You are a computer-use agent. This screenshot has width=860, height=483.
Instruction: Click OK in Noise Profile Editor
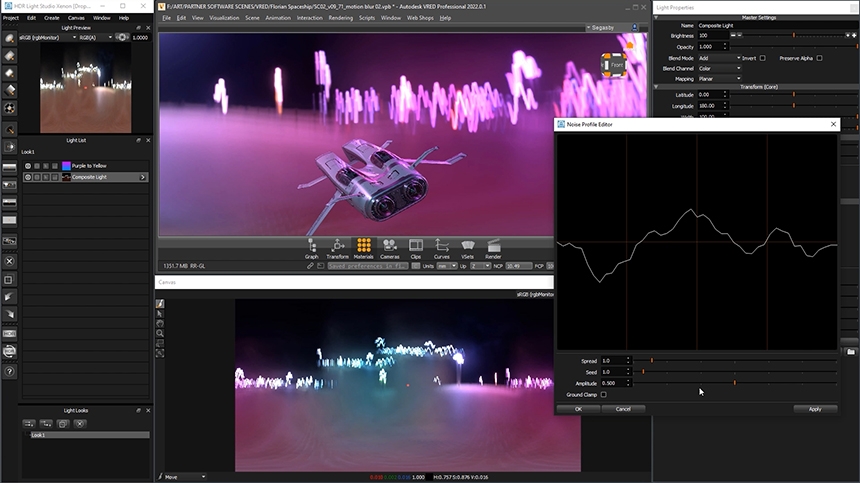[578, 409]
